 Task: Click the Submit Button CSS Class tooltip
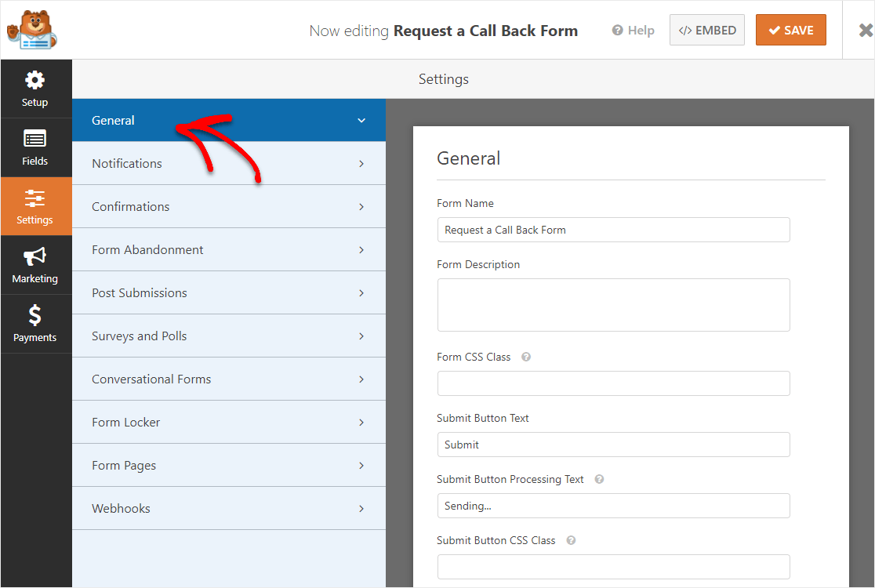[x=571, y=540]
